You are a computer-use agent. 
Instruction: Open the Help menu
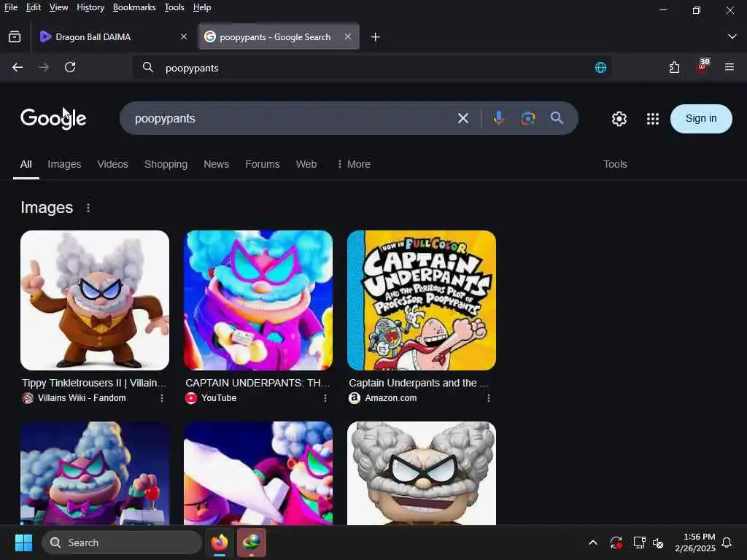point(202,7)
